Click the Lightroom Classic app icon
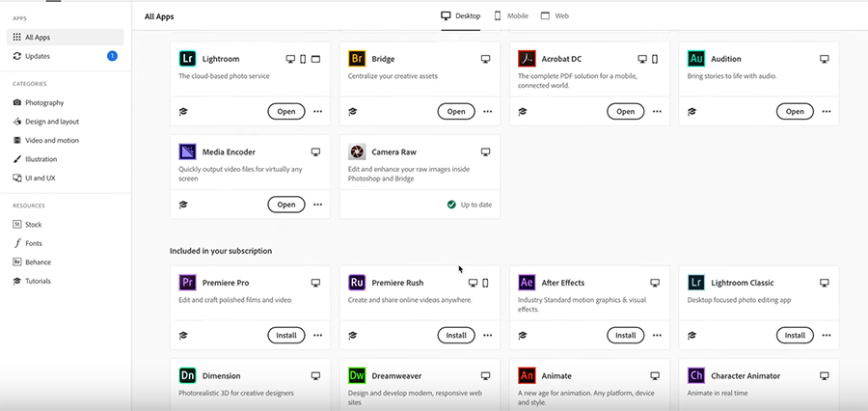This screenshot has width=868, height=411. point(695,283)
